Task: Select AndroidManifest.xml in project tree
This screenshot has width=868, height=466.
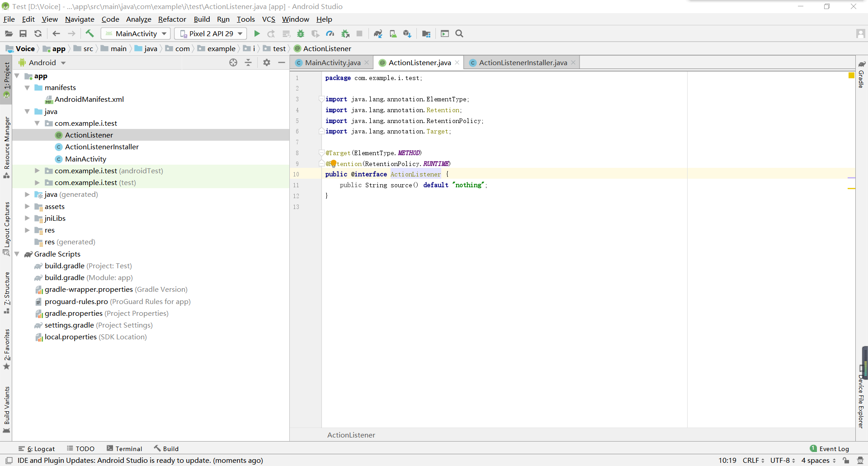Action: (x=89, y=99)
